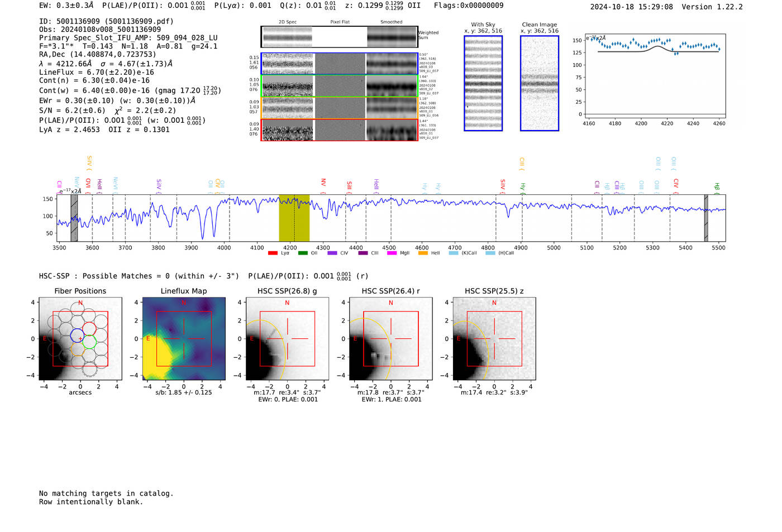Click the green fiber circle in Fiber Positions
The image size is (782, 532).
89,342
